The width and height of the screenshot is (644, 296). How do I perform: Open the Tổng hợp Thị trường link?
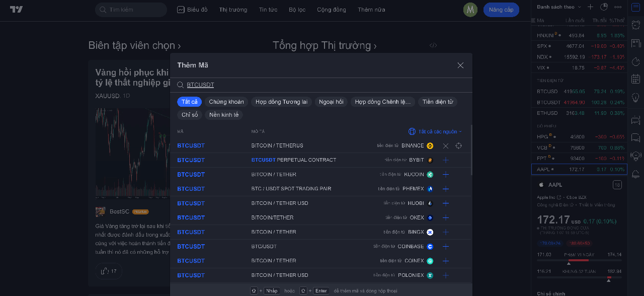[x=324, y=45]
